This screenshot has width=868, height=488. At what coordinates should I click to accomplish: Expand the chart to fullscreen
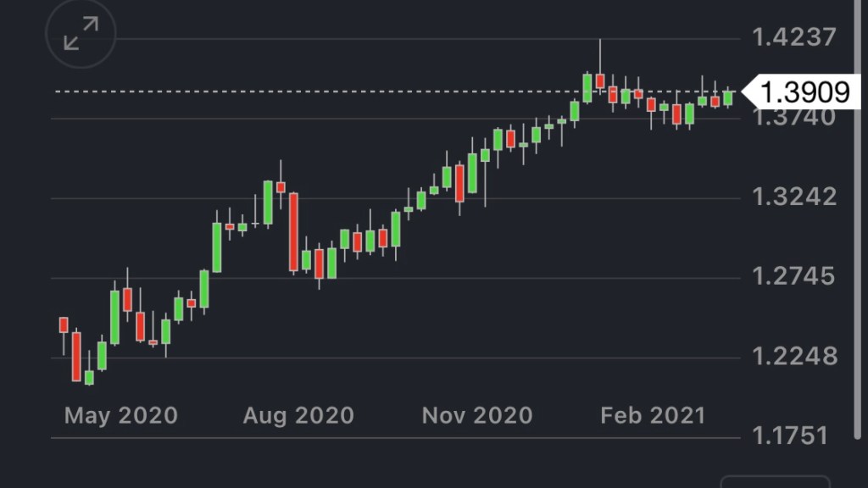point(81,36)
